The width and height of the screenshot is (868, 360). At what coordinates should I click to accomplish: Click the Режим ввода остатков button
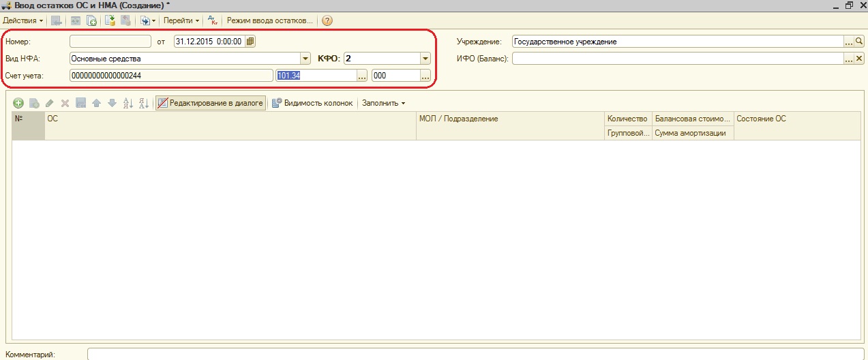coord(269,20)
